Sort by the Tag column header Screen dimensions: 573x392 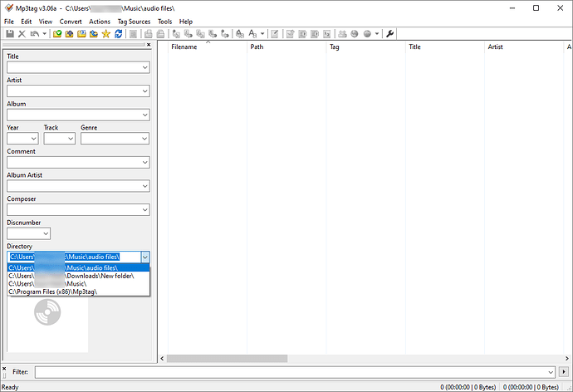click(365, 47)
